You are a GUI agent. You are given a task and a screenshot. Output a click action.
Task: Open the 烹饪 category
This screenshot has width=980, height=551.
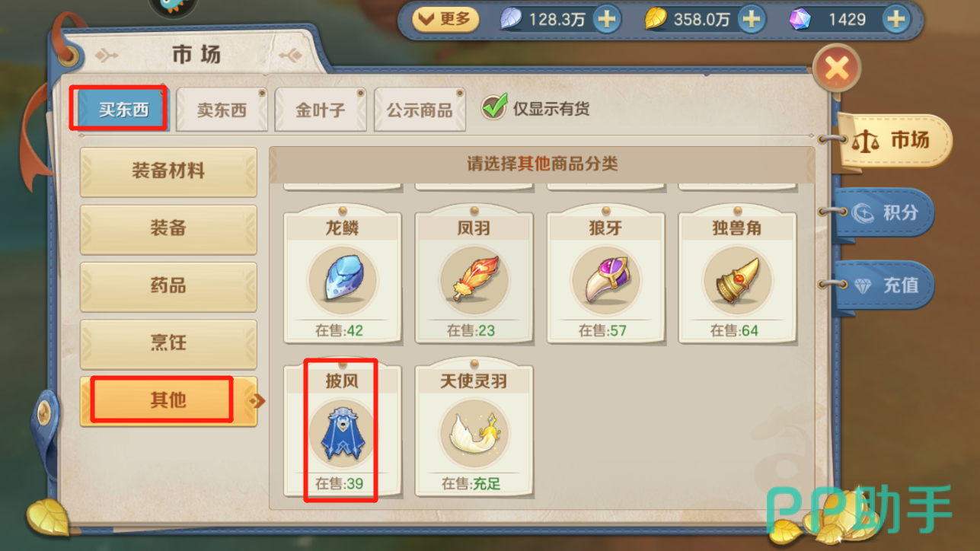(x=168, y=343)
